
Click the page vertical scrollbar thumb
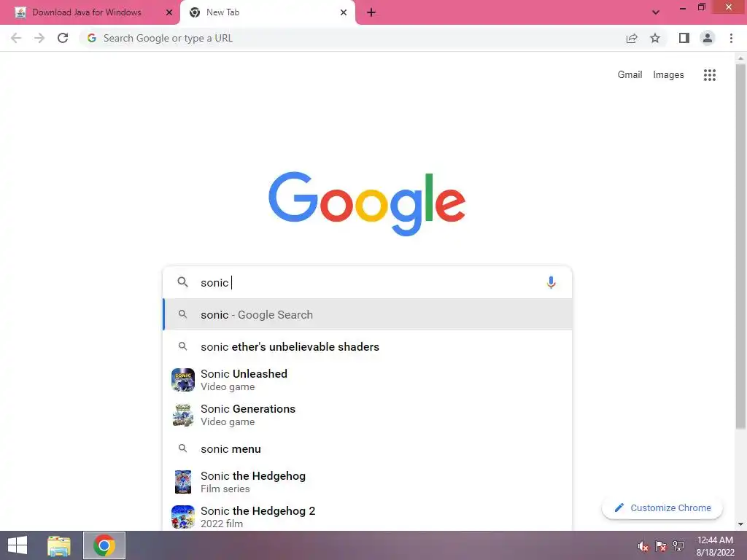(740, 246)
